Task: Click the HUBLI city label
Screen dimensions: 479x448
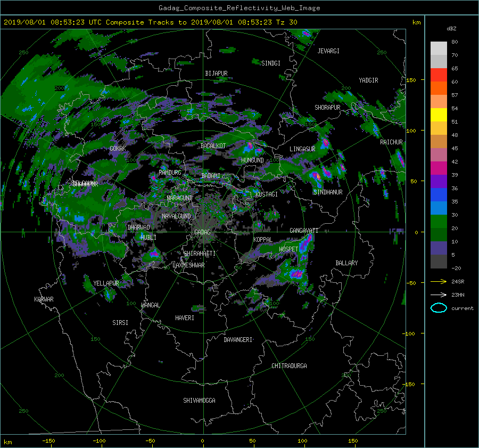Action: coord(148,237)
